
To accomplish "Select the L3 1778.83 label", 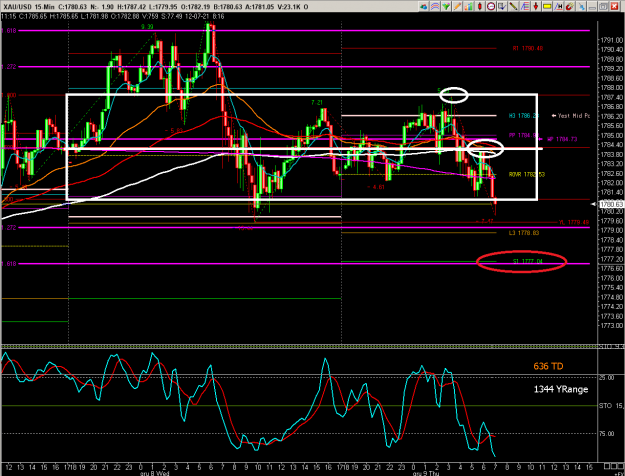I will [524, 232].
